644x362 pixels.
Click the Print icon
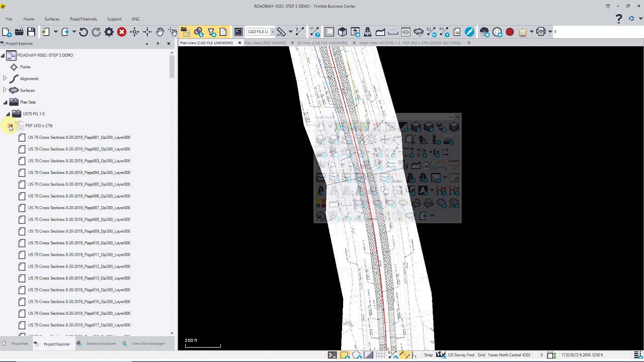click(x=541, y=32)
